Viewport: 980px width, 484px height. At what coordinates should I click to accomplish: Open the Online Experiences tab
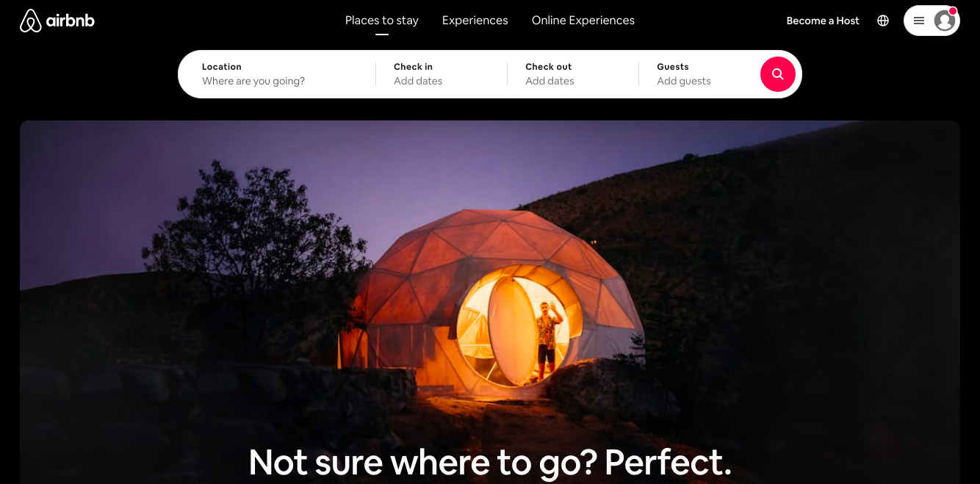pos(583,21)
